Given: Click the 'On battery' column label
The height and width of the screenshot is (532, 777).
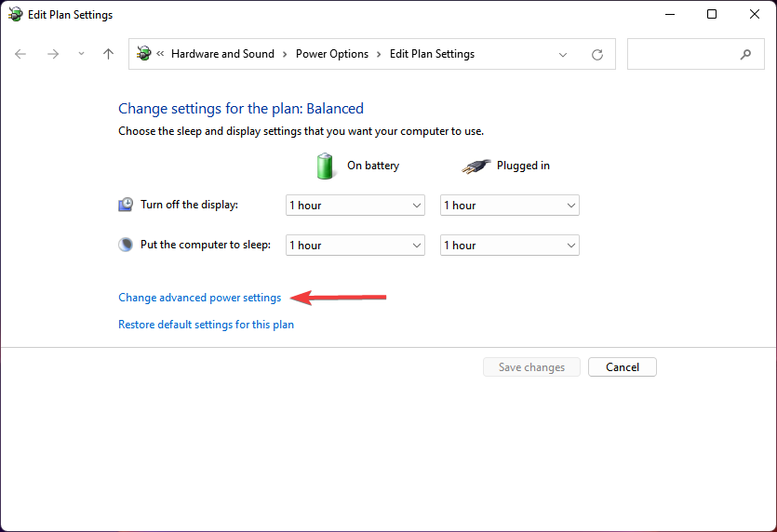Looking at the screenshot, I should (373, 166).
